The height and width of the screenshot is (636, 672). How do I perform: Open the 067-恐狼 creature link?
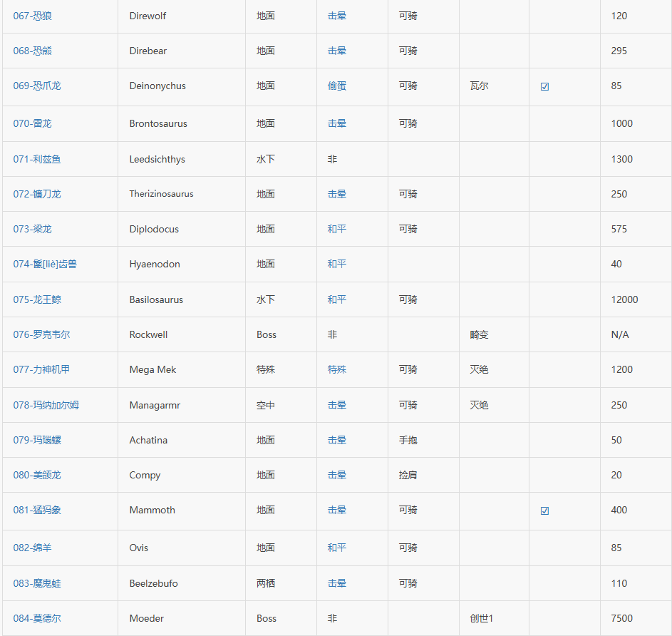pos(33,16)
